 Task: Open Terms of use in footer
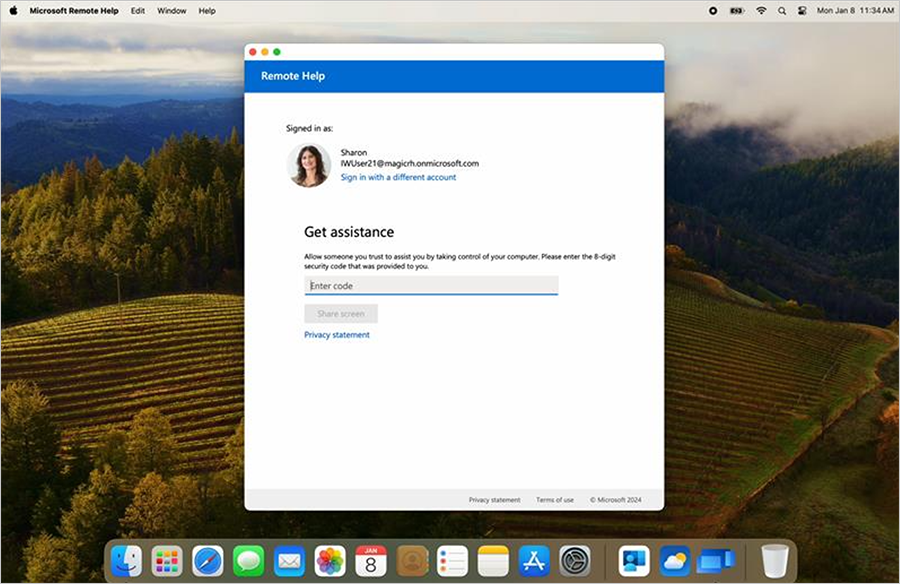click(x=555, y=500)
